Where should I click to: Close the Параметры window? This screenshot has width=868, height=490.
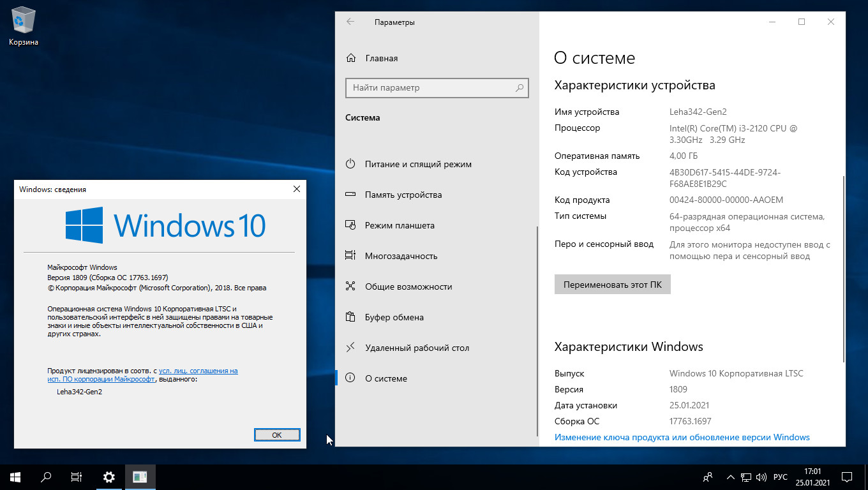831,22
